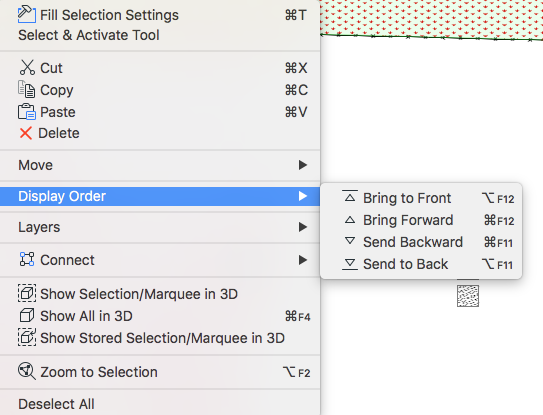Viewport: 543px width, 415px height.
Task: Expand the Move submenu arrow
Action: 303,165
